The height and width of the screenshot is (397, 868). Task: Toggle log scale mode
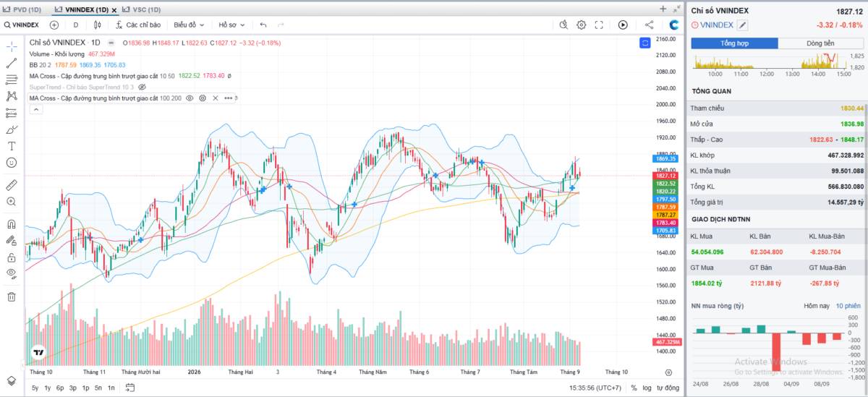click(x=647, y=388)
